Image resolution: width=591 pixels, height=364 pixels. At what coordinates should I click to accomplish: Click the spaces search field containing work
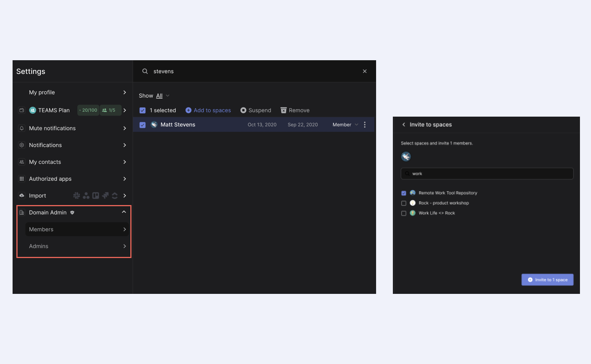coord(488,173)
